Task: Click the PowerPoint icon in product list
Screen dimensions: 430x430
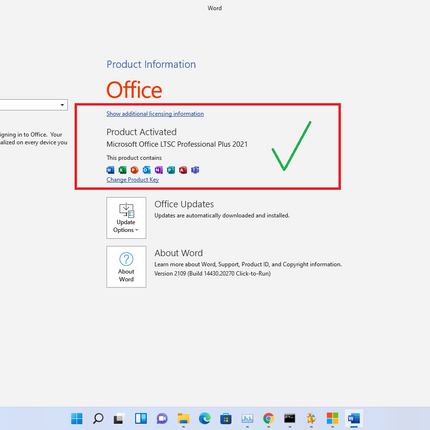Action: [x=134, y=170]
